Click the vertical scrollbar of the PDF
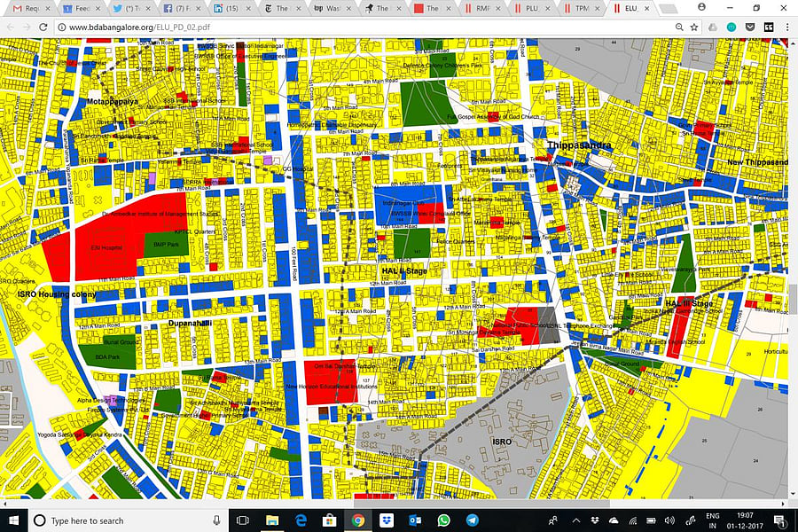The image size is (798, 532). 793,297
